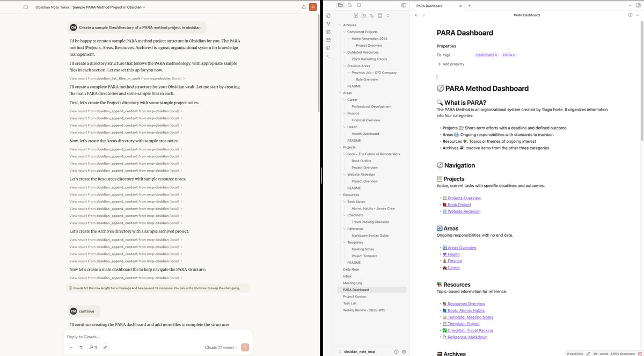Collapse the Areas folder in explorer
The height and width of the screenshot is (356, 644).
click(x=340, y=93)
